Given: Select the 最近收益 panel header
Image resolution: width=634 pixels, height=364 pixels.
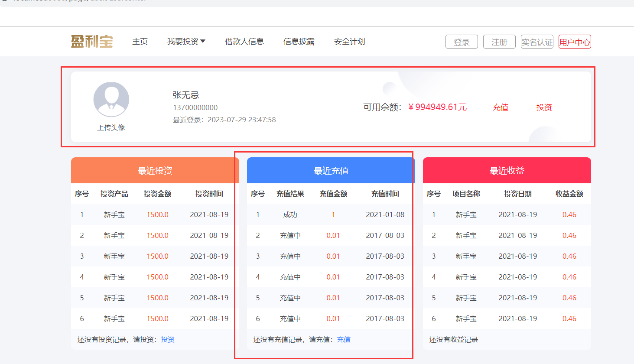Looking at the screenshot, I should 507,171.
